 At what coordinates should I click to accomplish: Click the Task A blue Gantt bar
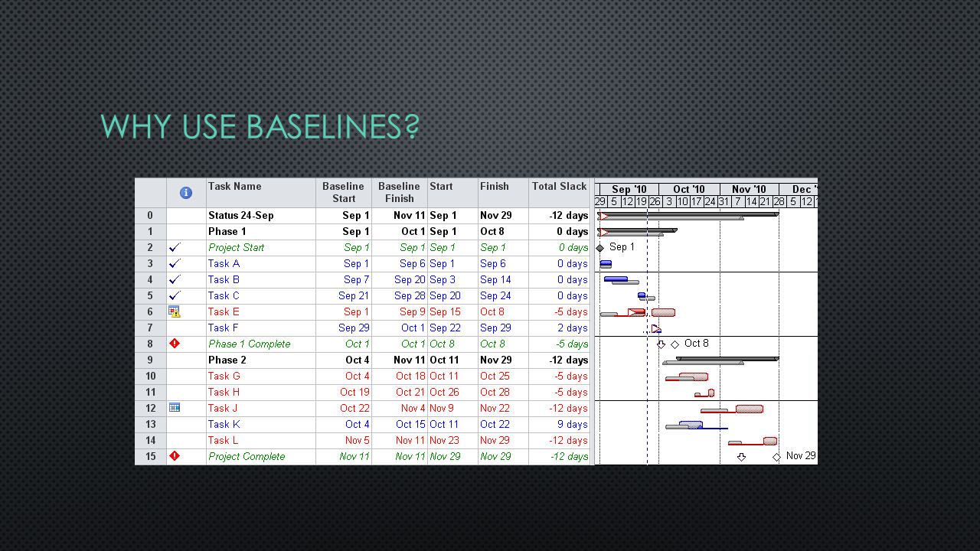tap(606, 263)
